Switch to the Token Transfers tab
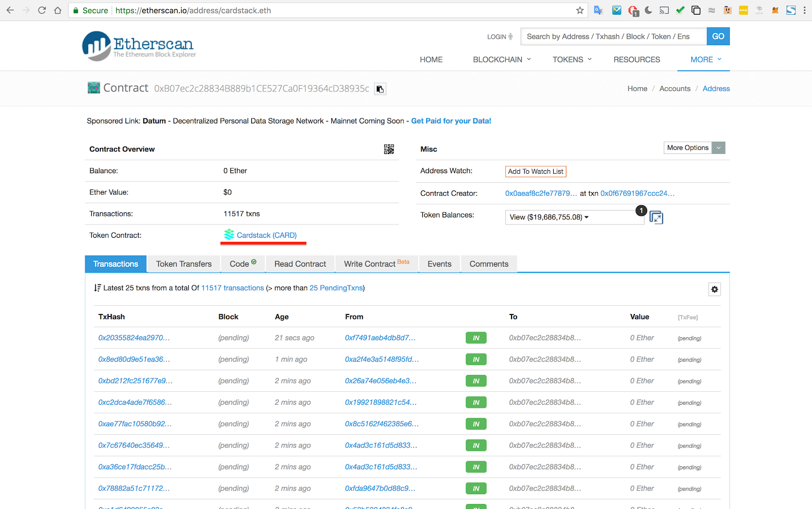This screenshot has height=509, width=812. (184, 264)
